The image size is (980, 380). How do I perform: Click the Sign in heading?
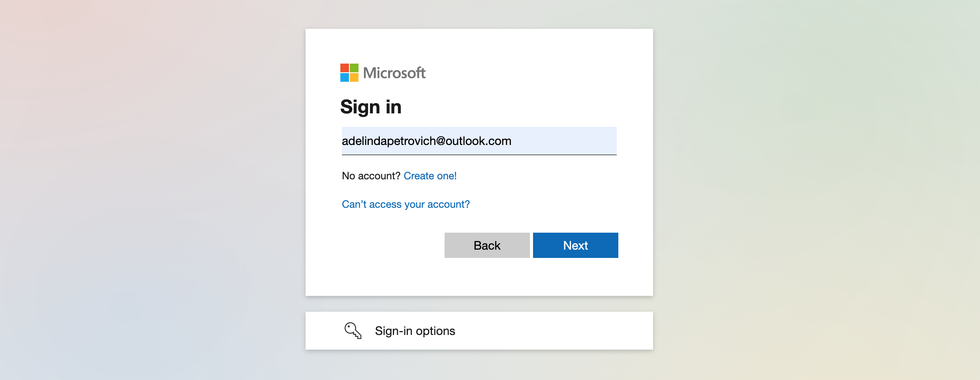(371, 107)
